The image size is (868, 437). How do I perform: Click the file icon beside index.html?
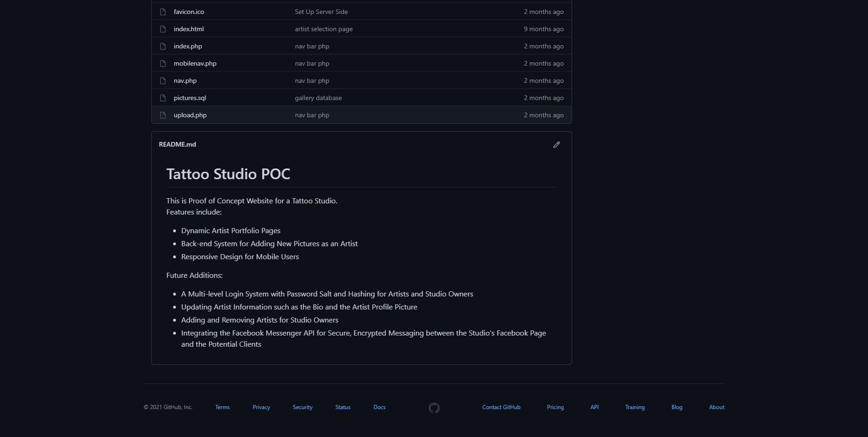click(x=163, y=29)
